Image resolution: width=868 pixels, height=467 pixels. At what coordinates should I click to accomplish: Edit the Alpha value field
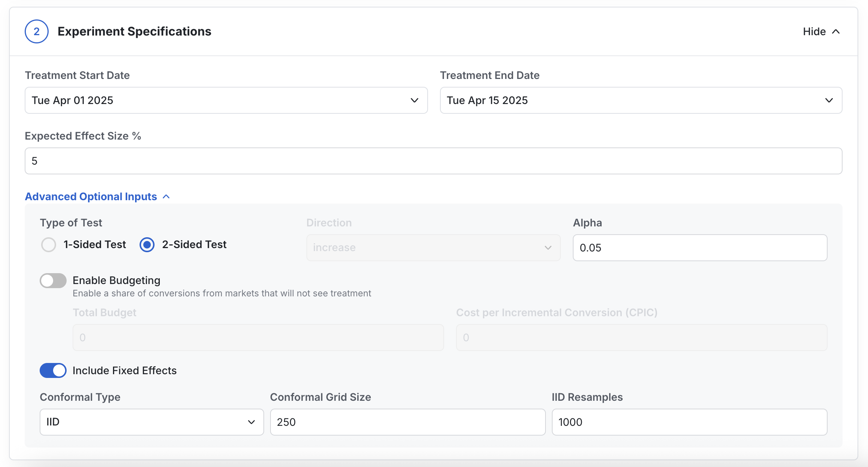700,247
